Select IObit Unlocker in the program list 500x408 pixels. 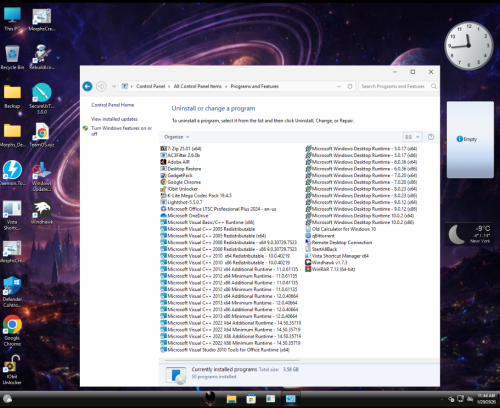point(179,189)
